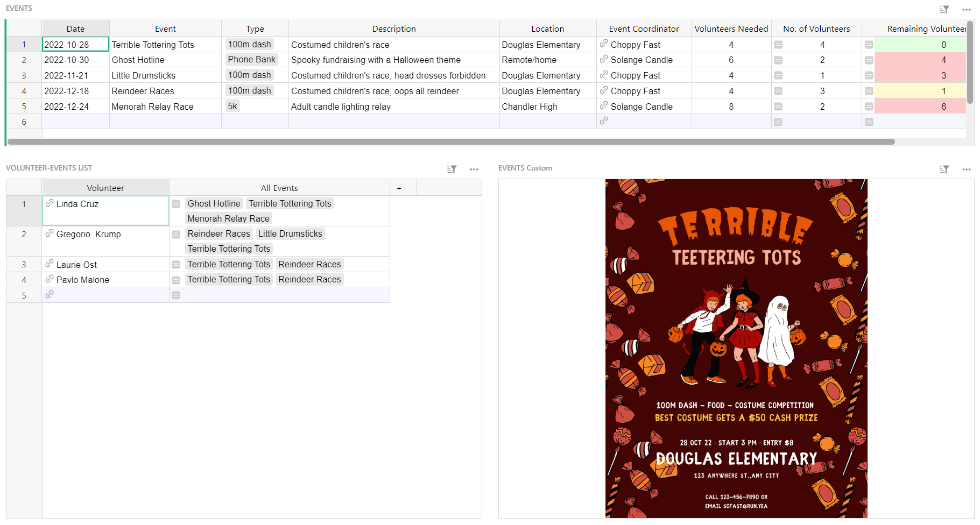Click link icon beside Linda Cruz
The image size is (980, 525).
click(50, 203)
